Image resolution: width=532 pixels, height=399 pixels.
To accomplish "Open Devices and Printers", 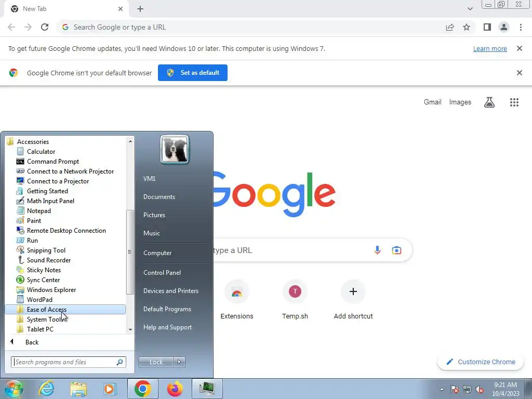I will coord(170,291).
